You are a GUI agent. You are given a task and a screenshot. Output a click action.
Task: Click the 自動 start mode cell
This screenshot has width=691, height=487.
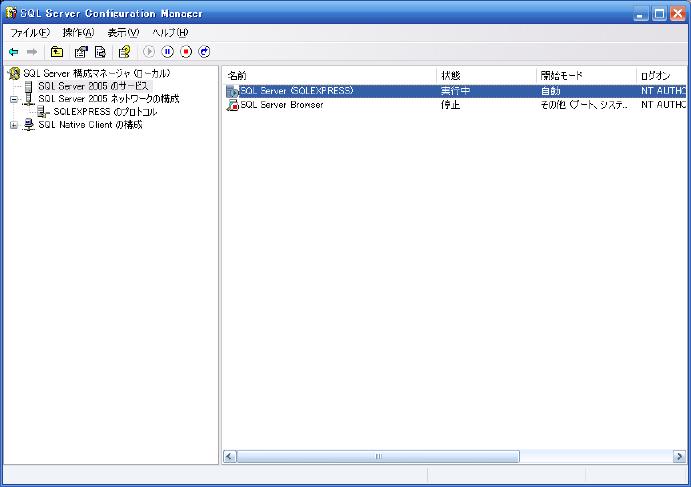click(x=550, y=91)
